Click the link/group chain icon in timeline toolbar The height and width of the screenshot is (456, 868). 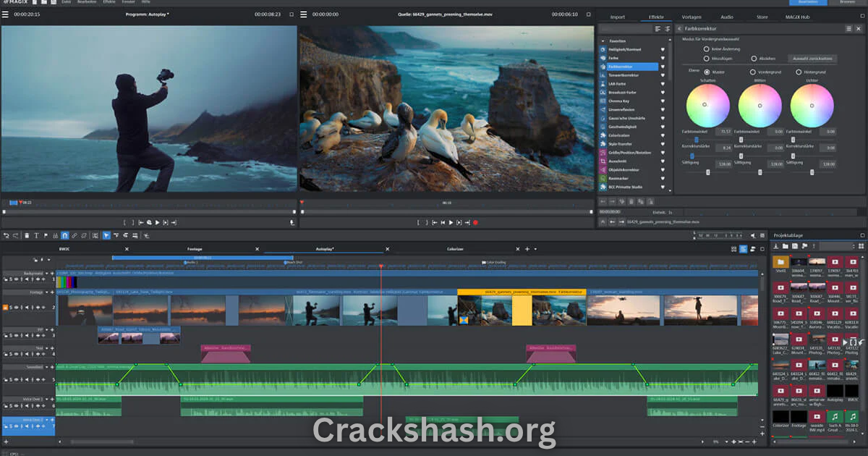[75, 235]
